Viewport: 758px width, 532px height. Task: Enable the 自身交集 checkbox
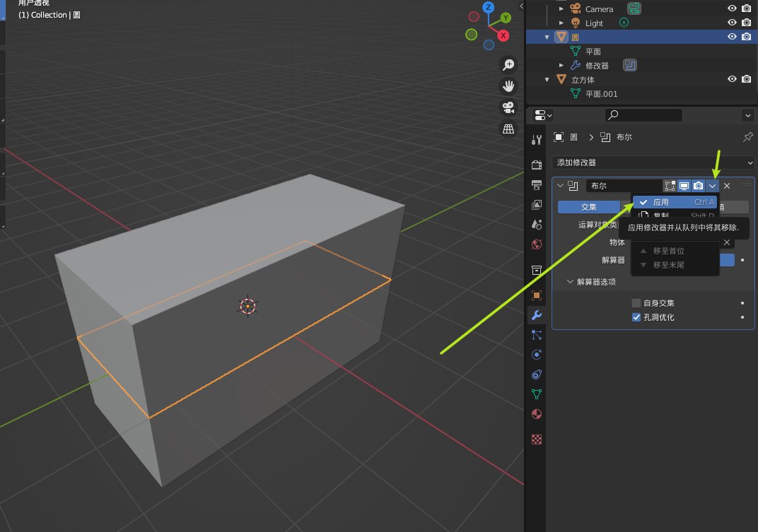636,303
